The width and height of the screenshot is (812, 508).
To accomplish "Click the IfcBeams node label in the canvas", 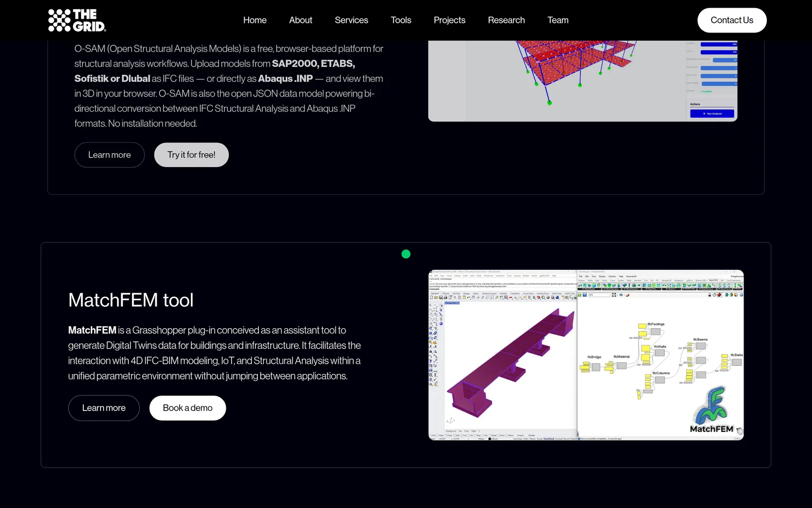I will click(700, 339).
